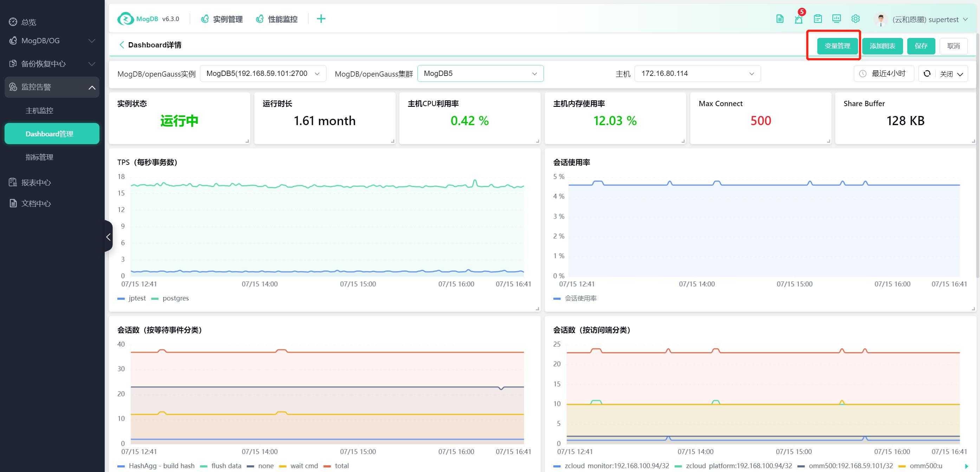Click legend next-page arrow in 会话数 chart
980x472 pixels.
[967, 466]
